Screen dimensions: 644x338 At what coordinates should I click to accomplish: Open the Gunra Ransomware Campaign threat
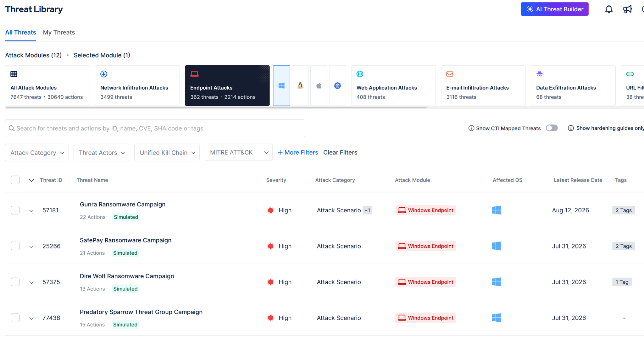123,204
